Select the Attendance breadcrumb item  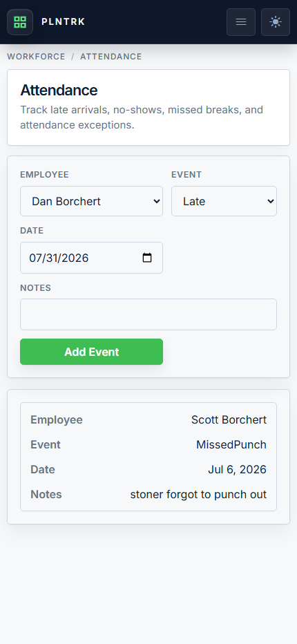click(x=111, y=57)
